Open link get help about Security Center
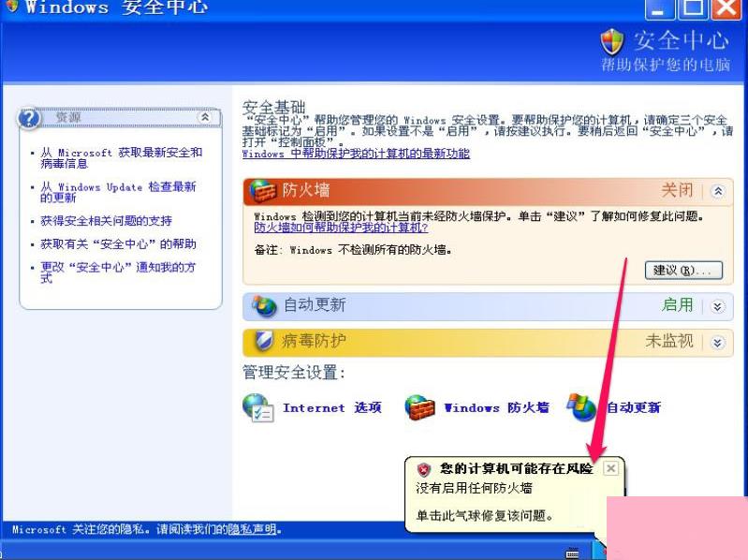The width and height of the screenshot is (748, 560). coord(118,244)
